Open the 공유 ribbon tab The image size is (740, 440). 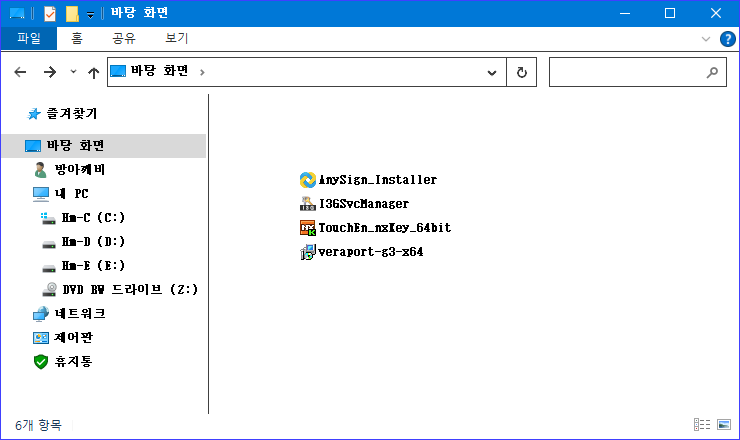tap(124, 38)
